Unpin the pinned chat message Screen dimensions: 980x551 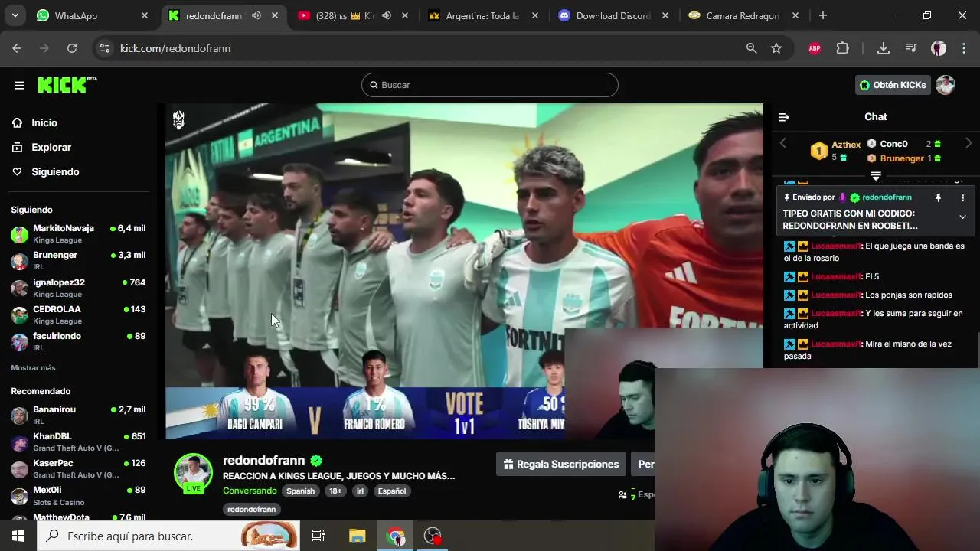coord(938,197)
